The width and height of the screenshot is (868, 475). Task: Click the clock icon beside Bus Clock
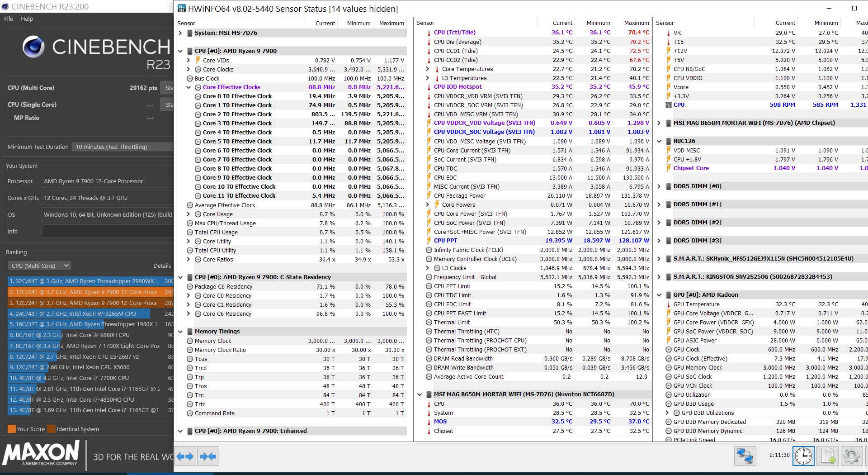190,78
